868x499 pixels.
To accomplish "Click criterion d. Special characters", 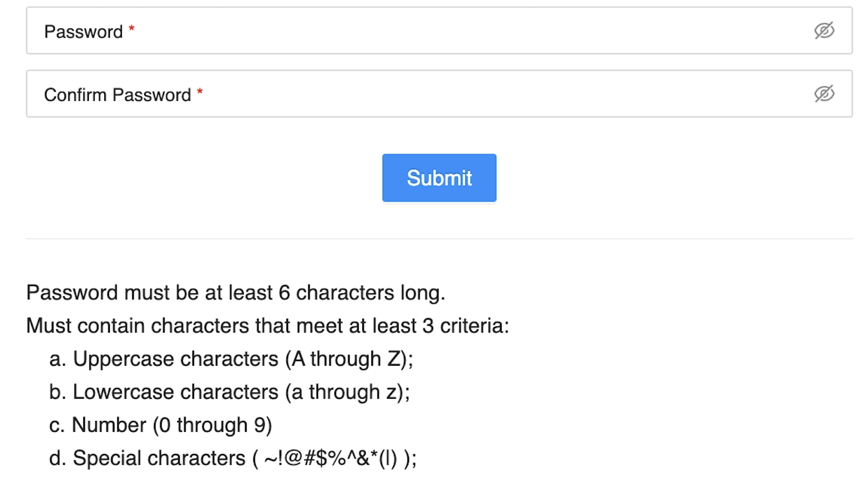I will (233, 458).
